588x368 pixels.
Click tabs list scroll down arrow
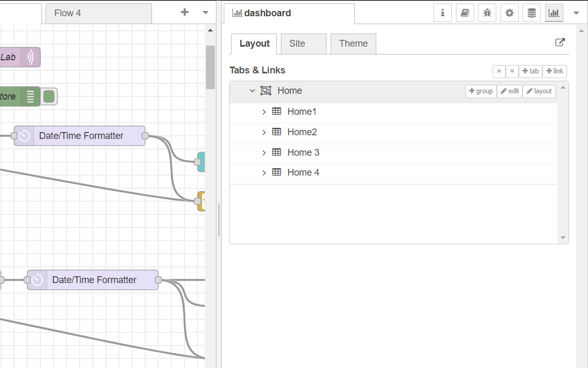point(563,237)
